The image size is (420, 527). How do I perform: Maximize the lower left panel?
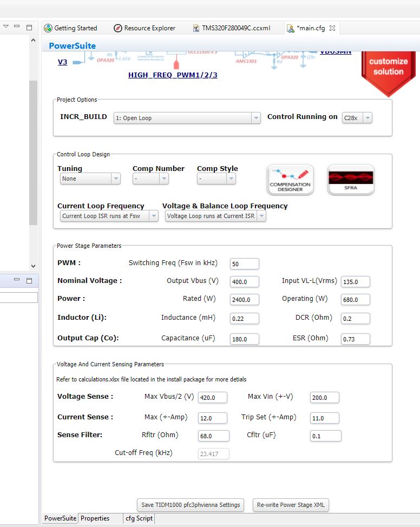29,280
